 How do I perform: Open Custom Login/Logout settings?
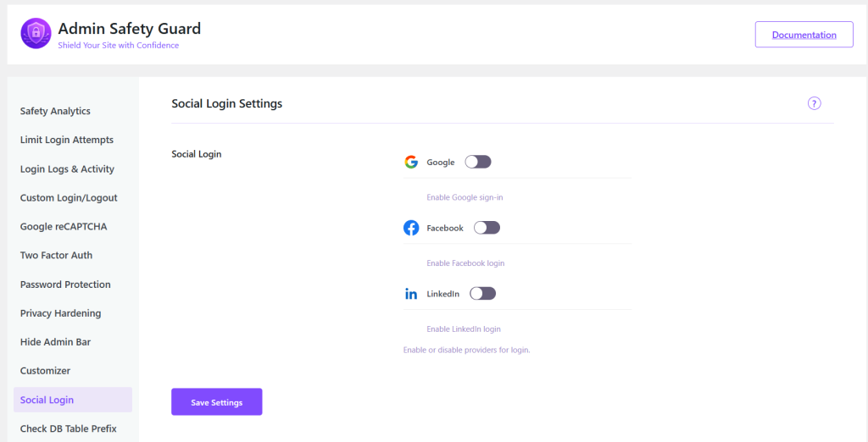tap(69, 197)
